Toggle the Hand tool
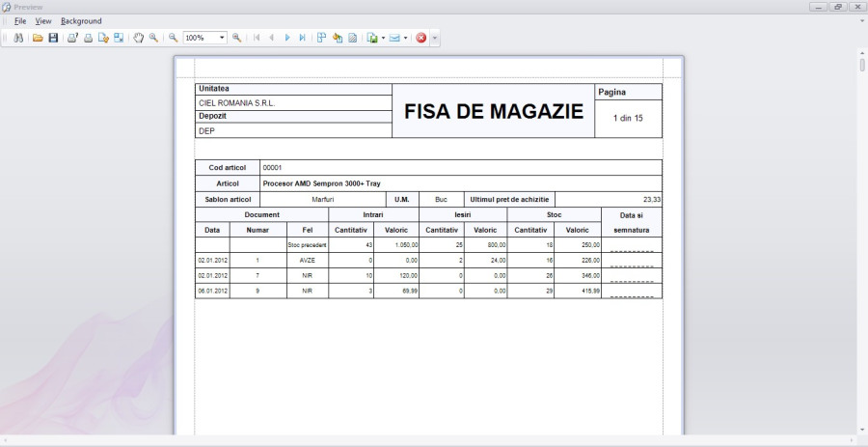Viewport: 868px width, 447px height. click(x=139, y=38)
